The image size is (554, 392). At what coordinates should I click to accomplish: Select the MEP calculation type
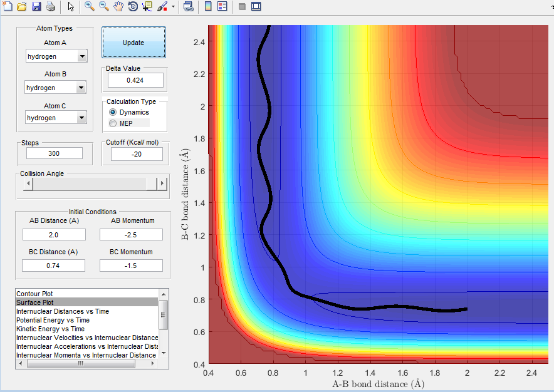[113, 123]
